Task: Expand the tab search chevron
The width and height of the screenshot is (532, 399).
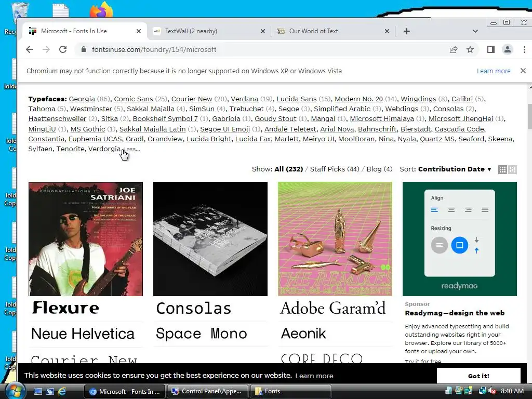Action: [475, 31]
